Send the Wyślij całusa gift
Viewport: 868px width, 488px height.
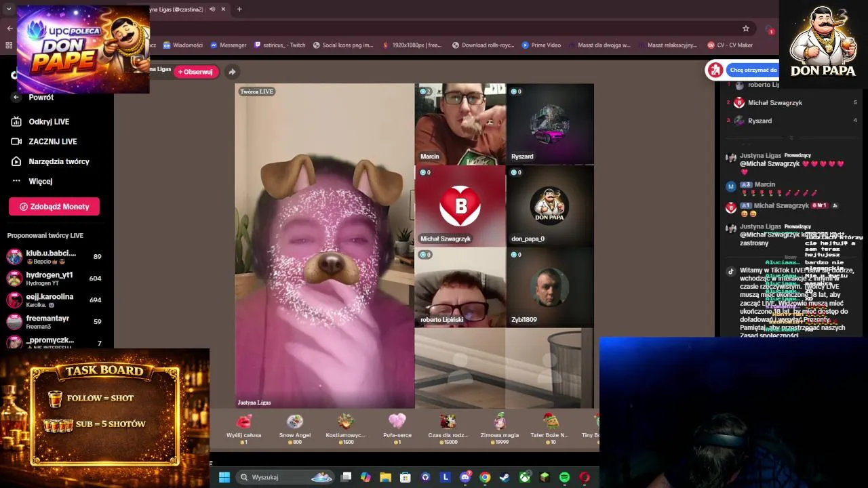pyautogui.click(x=243, y=428)
